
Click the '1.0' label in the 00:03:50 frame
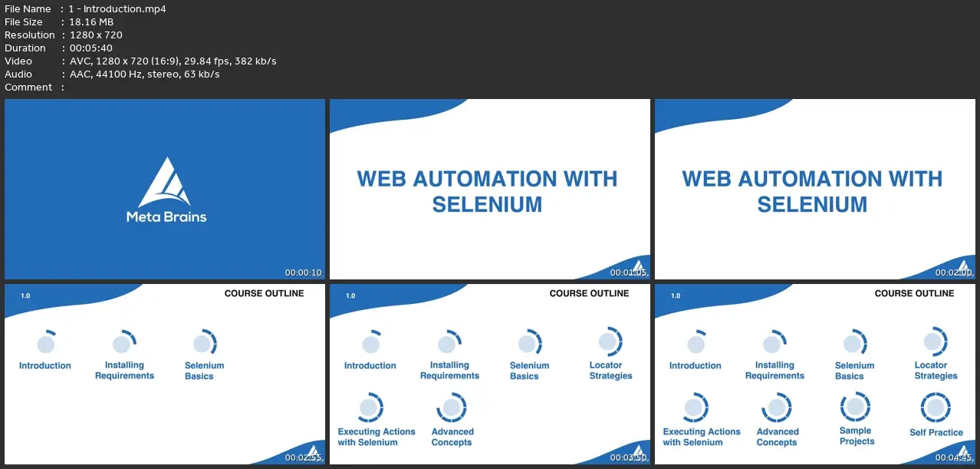tap(350, 296)
